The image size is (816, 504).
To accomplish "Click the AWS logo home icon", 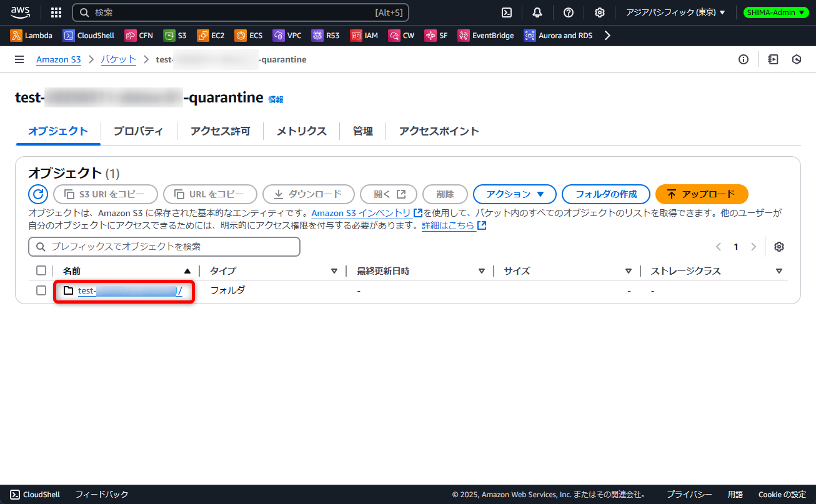I will tap(20, 12).
